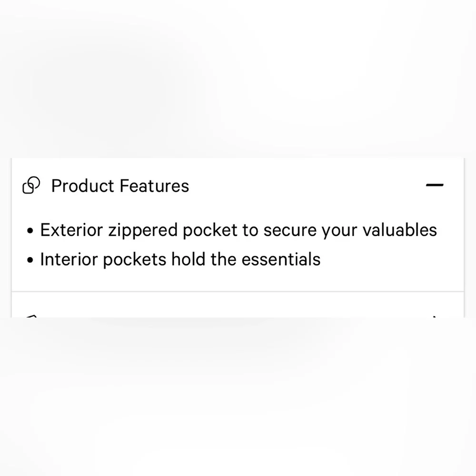
Task: Click the word "essentials" in the second bullet
Action: point(281,259)
